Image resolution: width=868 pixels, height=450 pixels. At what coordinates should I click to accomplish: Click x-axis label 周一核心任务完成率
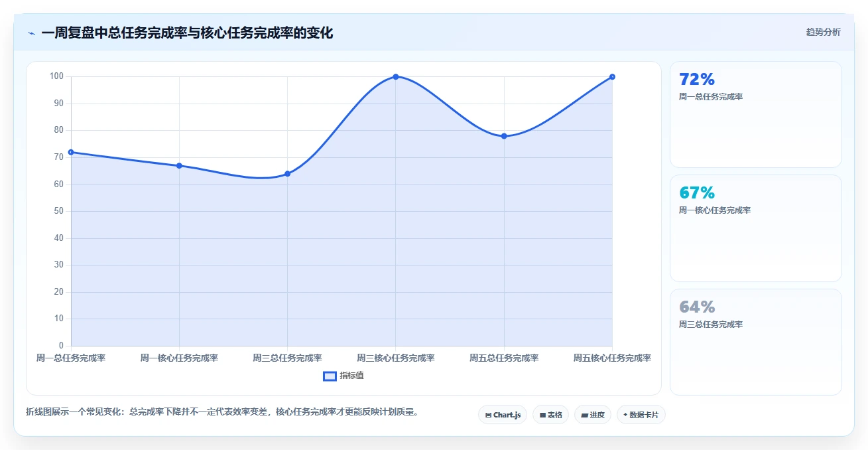(x=179, y=358)
